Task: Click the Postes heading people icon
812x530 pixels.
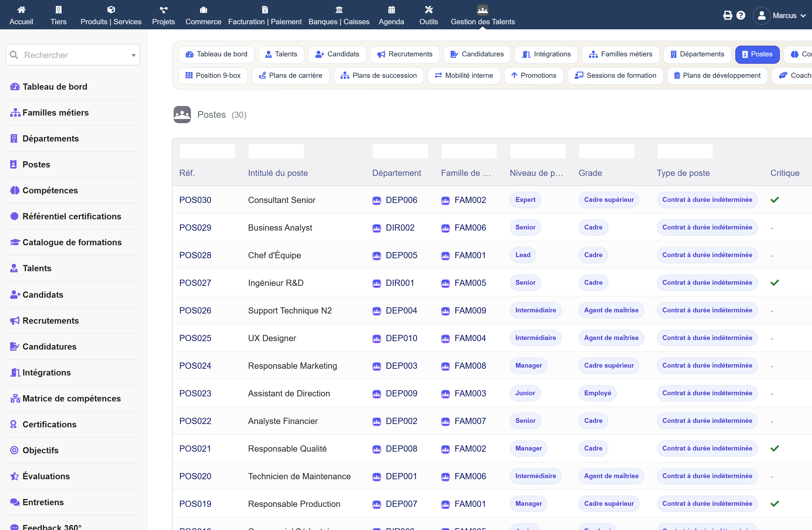Action: pos(182,114)
